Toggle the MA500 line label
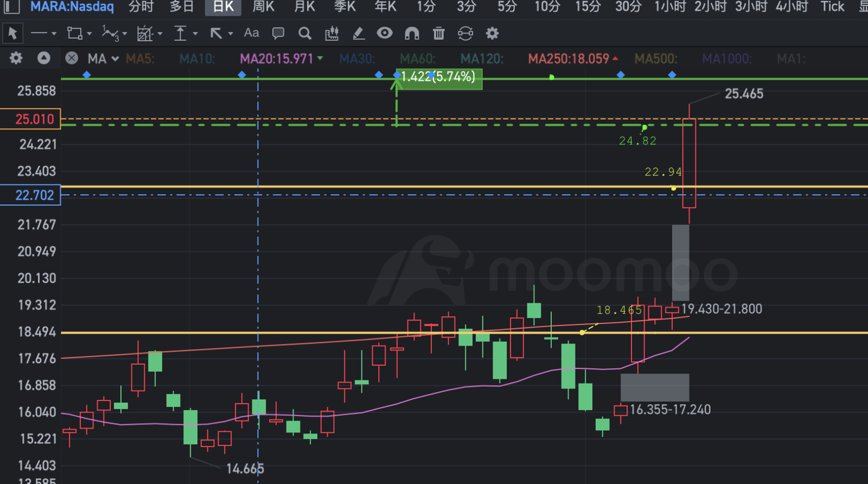The height and width of the screenshot is (484, 868). click(x=656, y=59)
